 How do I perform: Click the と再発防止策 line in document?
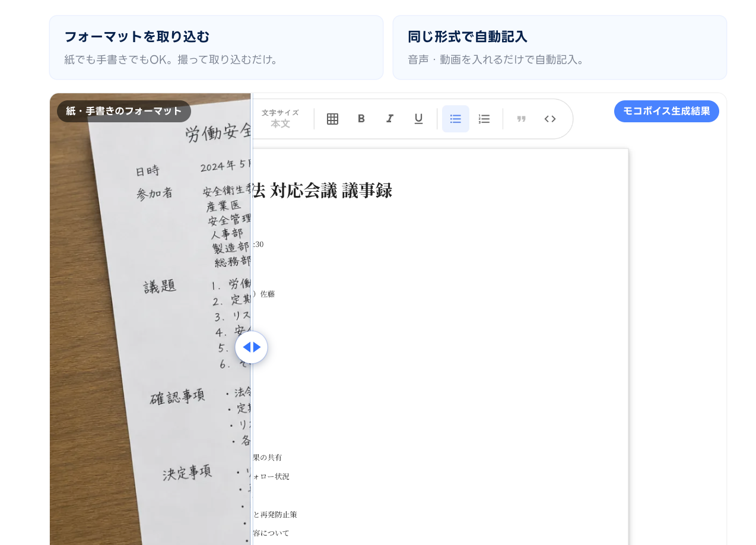275,514
